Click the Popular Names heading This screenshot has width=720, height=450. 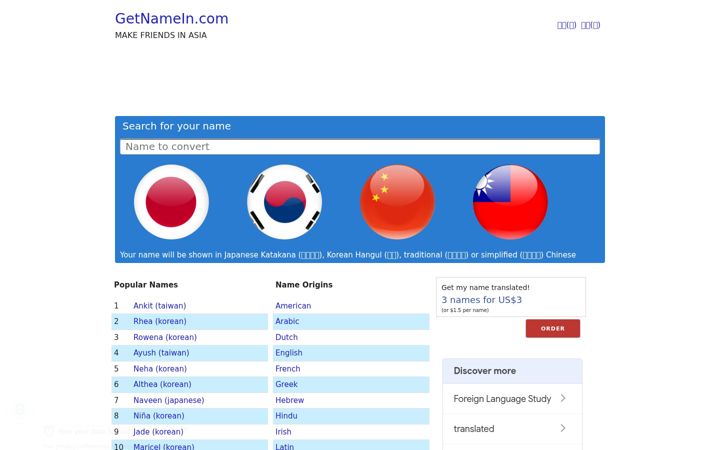tap(146, 285)
